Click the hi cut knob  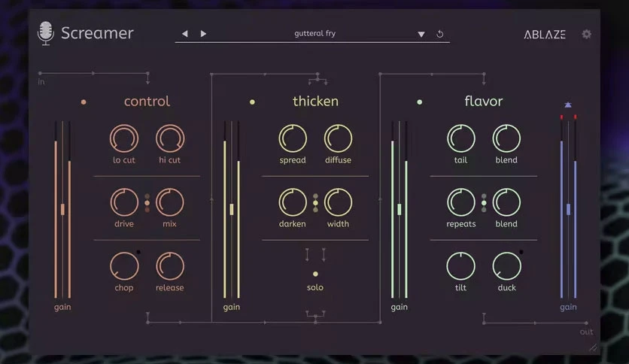tap(170, 138)
